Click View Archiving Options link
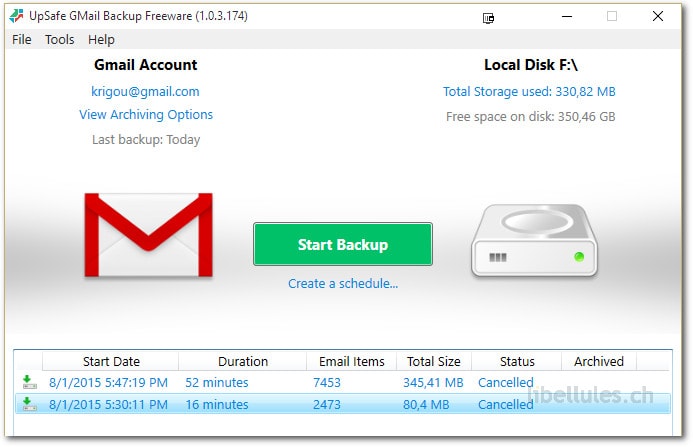 (x=146, y=114)
